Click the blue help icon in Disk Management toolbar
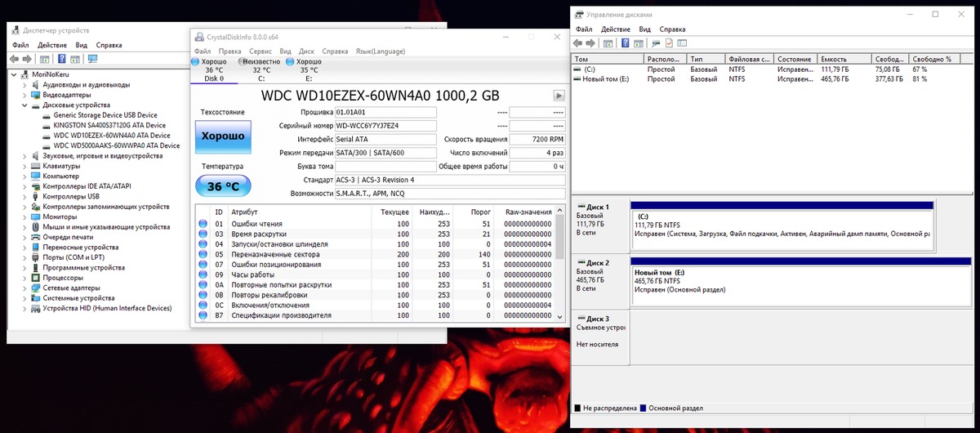Viewport: 980px width, 433px height. (x=626, y=42)
